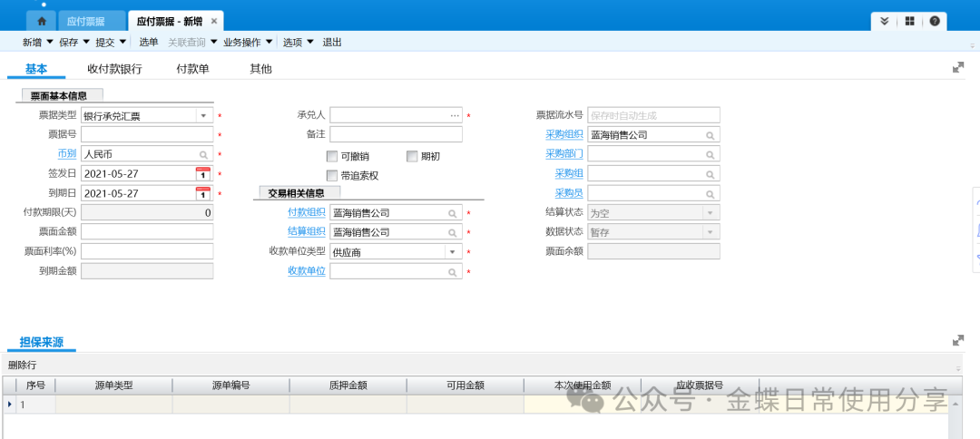Tick the 期初 checkbox
The image size is (980, 439).
(x=412, y=155)
